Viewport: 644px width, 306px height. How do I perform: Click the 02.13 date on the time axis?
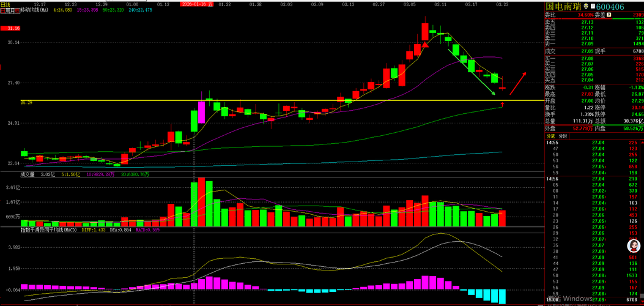[348, 4]
